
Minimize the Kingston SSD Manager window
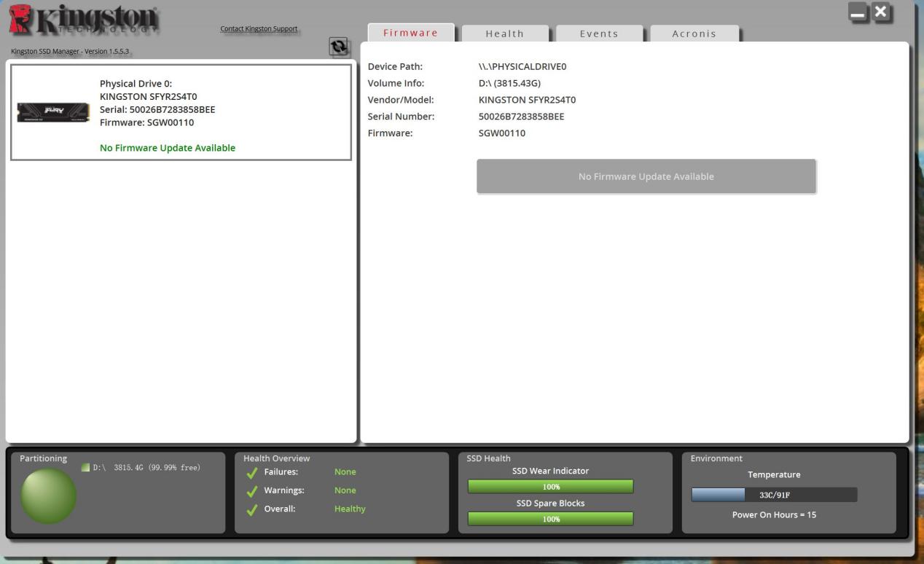point(858,12)
